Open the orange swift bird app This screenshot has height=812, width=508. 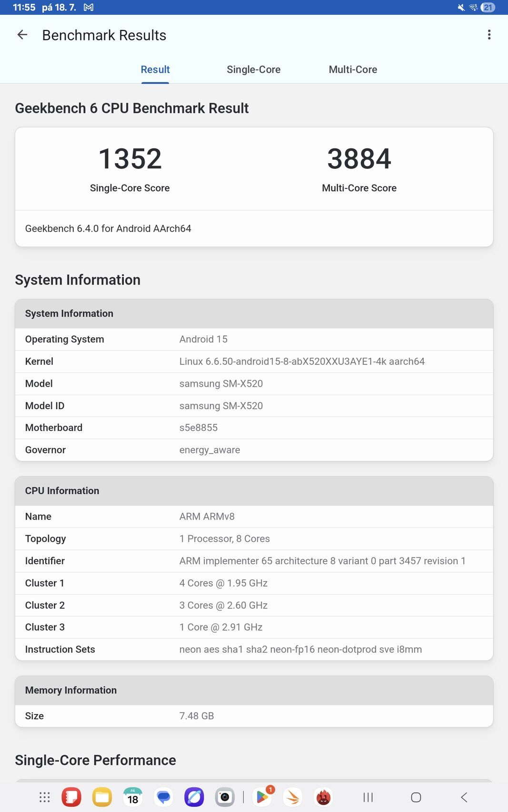[293, 797]
